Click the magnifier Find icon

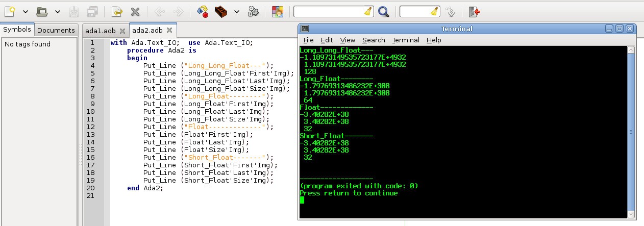pos(384,11)
